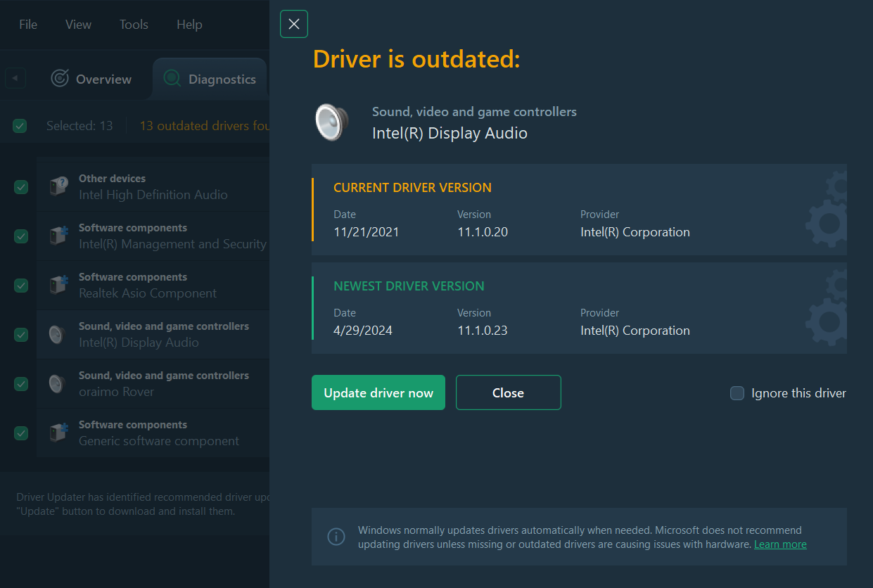Switch to the Overview tab
This screenshot has width=873, height=588.
pos(91,79)
